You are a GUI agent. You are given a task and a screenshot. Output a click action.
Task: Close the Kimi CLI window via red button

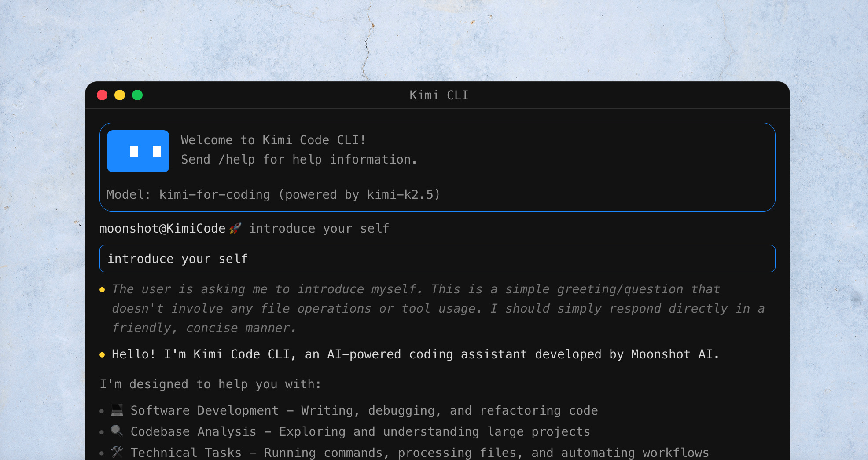[x=102, y=95]
